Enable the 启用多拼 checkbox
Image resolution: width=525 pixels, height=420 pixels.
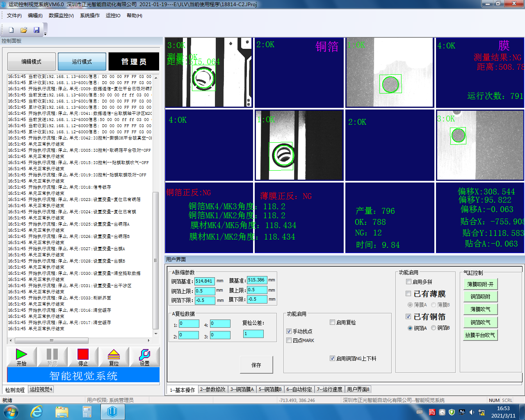click(409, 282)
